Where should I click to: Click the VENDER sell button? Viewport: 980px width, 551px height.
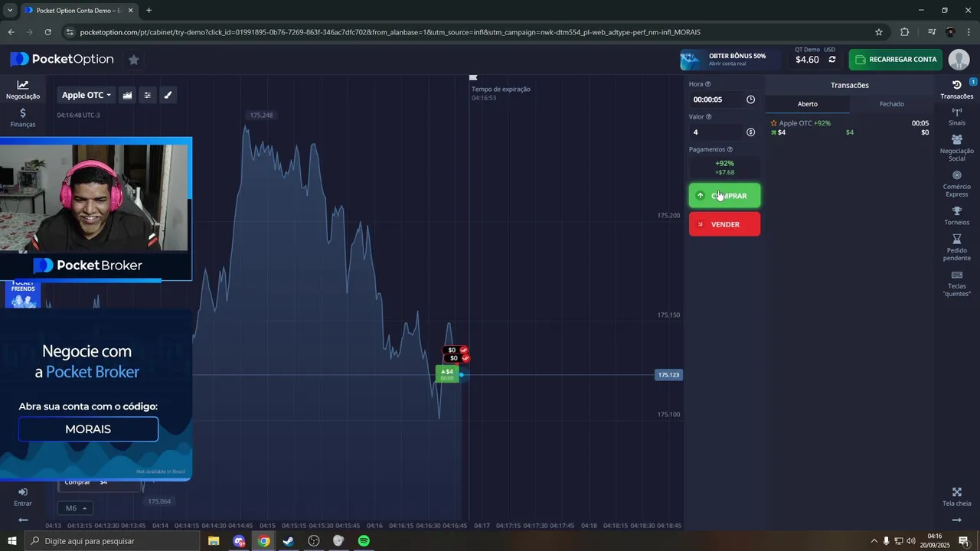724,224
